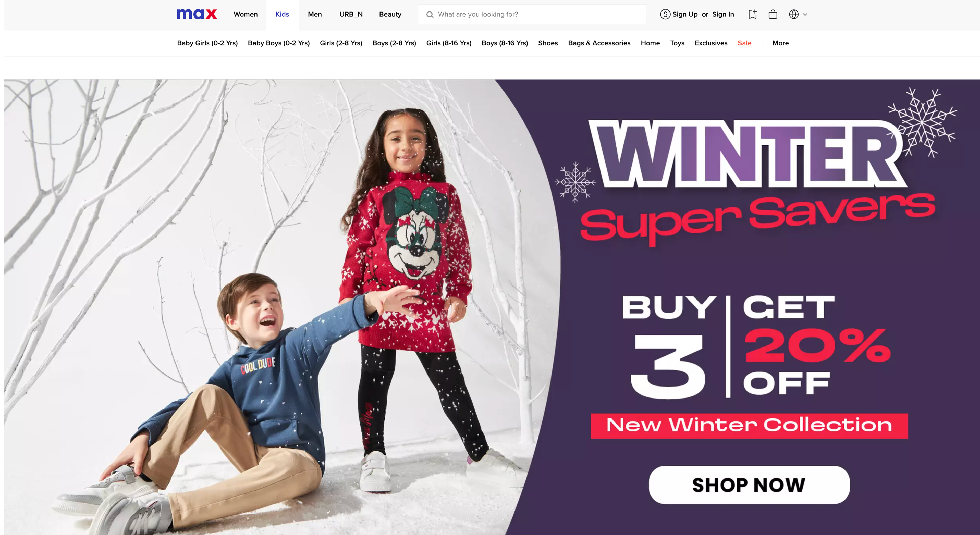Click the Sign In link

[x=723, y=15]
